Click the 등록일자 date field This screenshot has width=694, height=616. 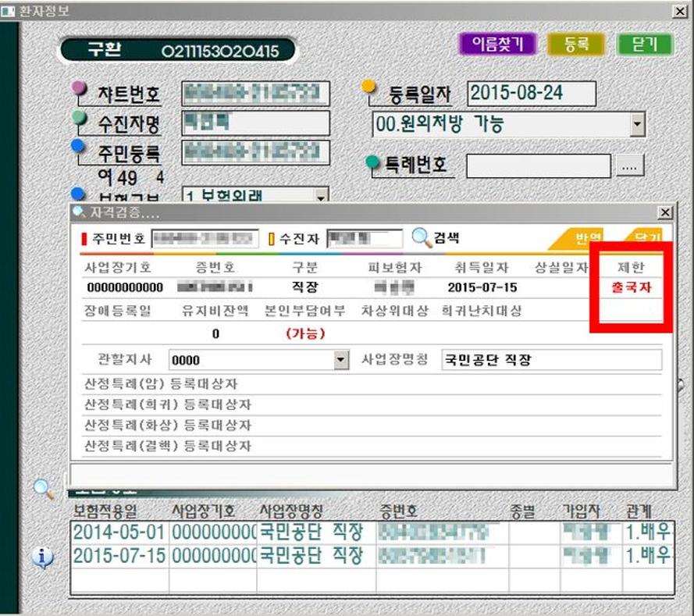click(x=531, y=94)
